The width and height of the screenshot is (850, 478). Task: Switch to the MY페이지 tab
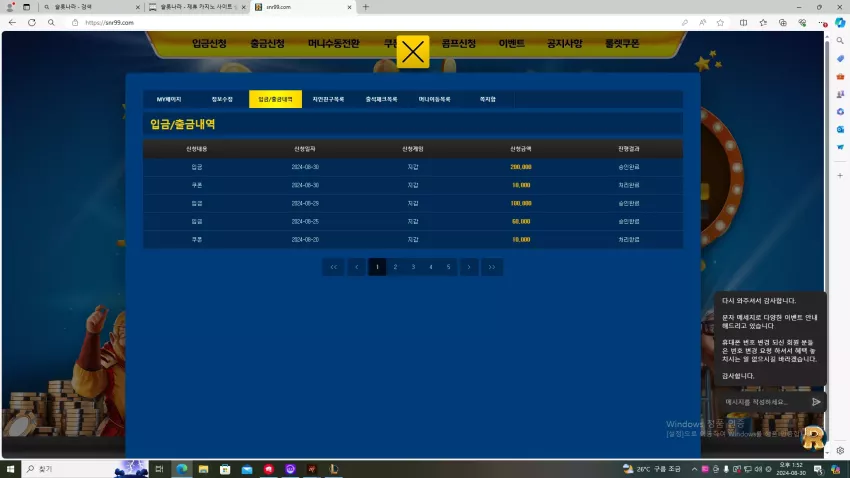[x=169, y=99]
